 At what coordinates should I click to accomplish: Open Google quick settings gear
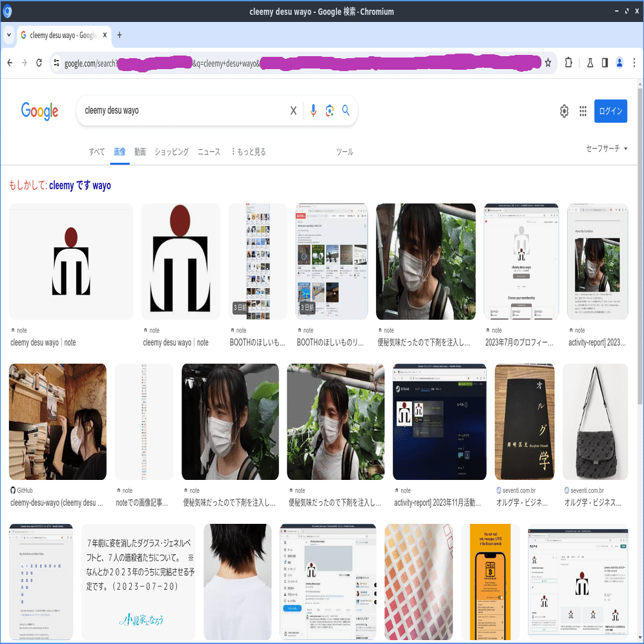click(565, 111)
